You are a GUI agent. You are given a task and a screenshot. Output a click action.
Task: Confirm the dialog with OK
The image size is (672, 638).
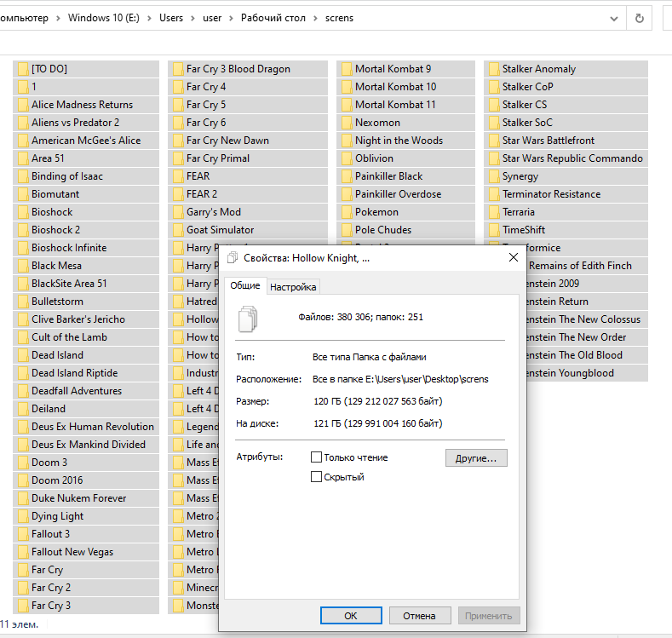pyautogui.click(x=351, y=616)
